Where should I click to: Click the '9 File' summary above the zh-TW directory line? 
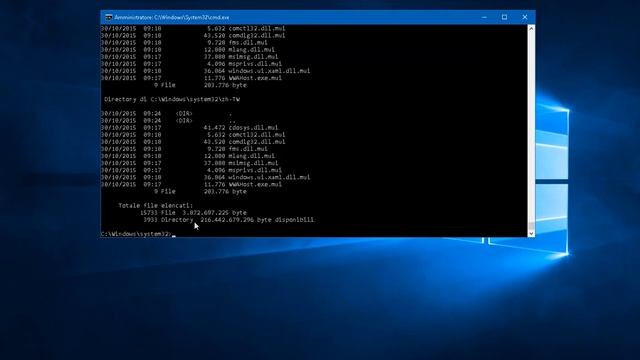click(200, 85)
